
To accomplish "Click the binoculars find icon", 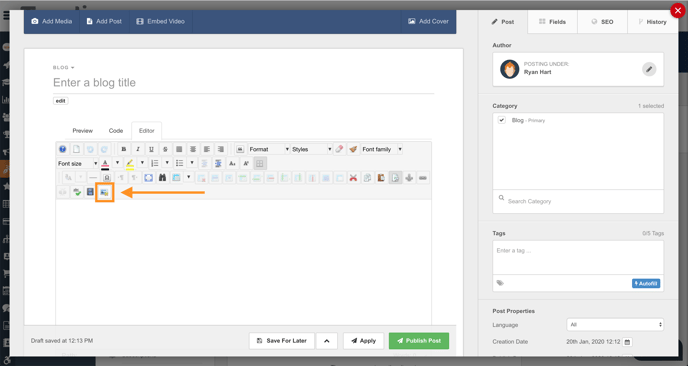I will pyautogui.click(x=162, y=178).
